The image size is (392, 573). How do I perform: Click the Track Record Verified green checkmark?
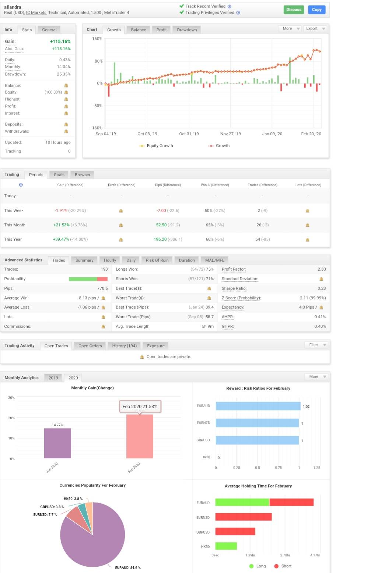point(182,6)
